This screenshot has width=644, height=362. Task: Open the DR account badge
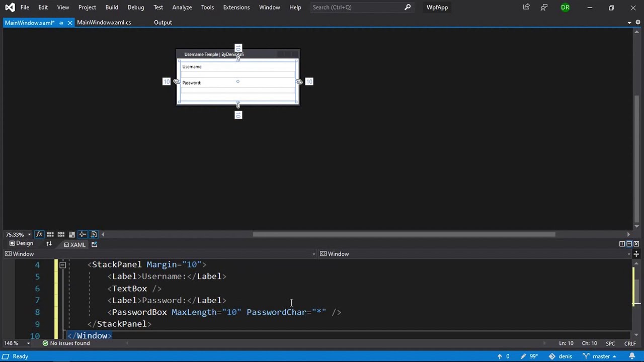pyautogui.click(x=566, y=7)
